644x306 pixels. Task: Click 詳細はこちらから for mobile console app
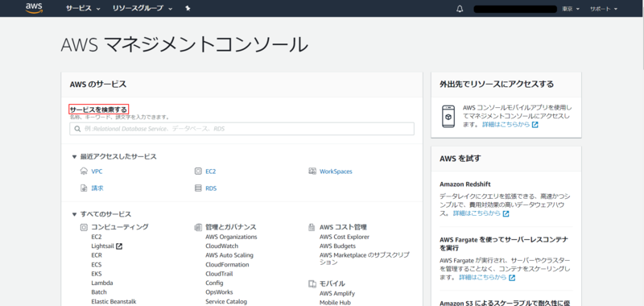coord(506,125)
